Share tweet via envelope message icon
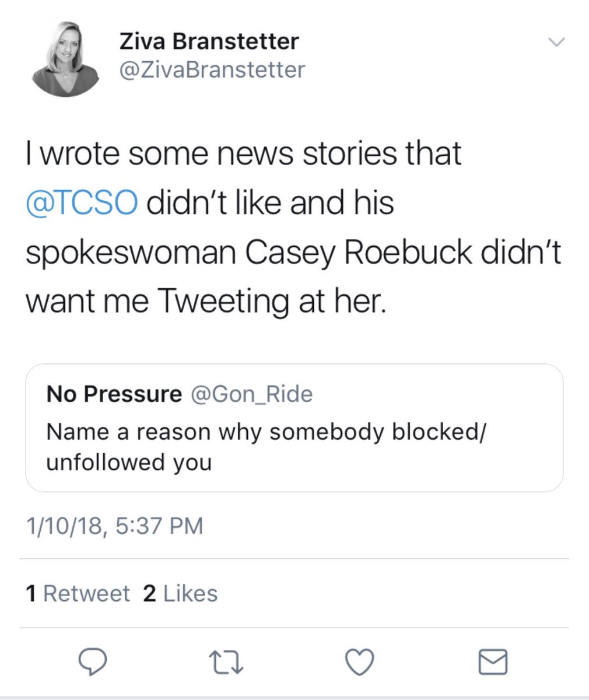This screenshot has width=589, height=700. pyautogui.click(x=493, y=662)
